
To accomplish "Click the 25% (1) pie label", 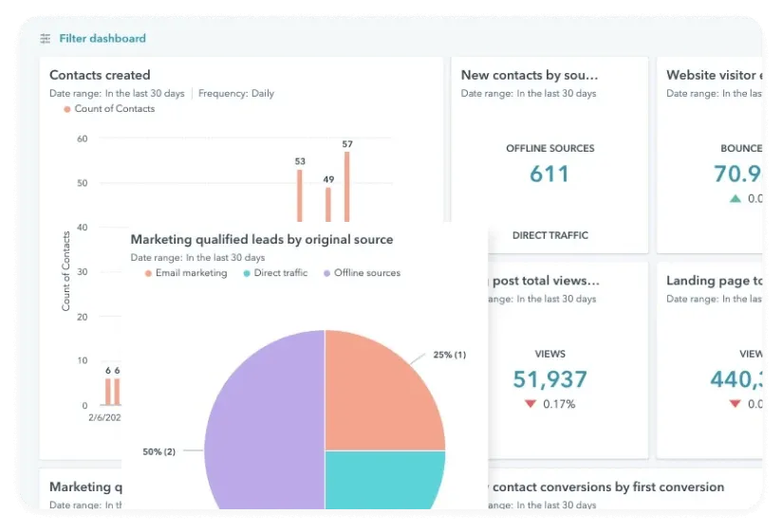I will pyautogui.click(x=449, y=355).
